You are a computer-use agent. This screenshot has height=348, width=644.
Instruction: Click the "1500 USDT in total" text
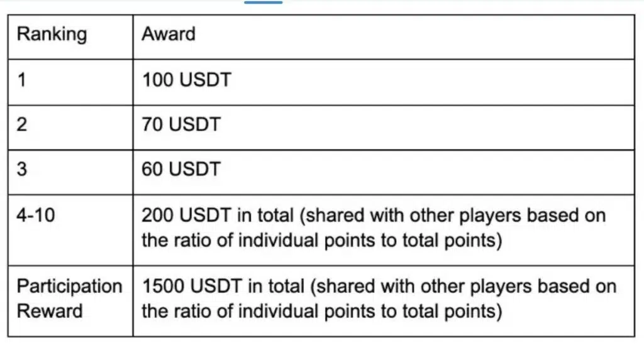(223, 286)
